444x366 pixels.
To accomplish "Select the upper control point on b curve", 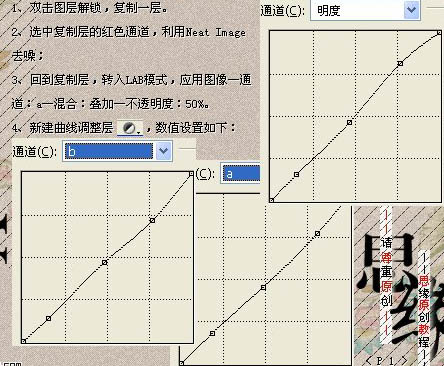I will coord(152,220).
